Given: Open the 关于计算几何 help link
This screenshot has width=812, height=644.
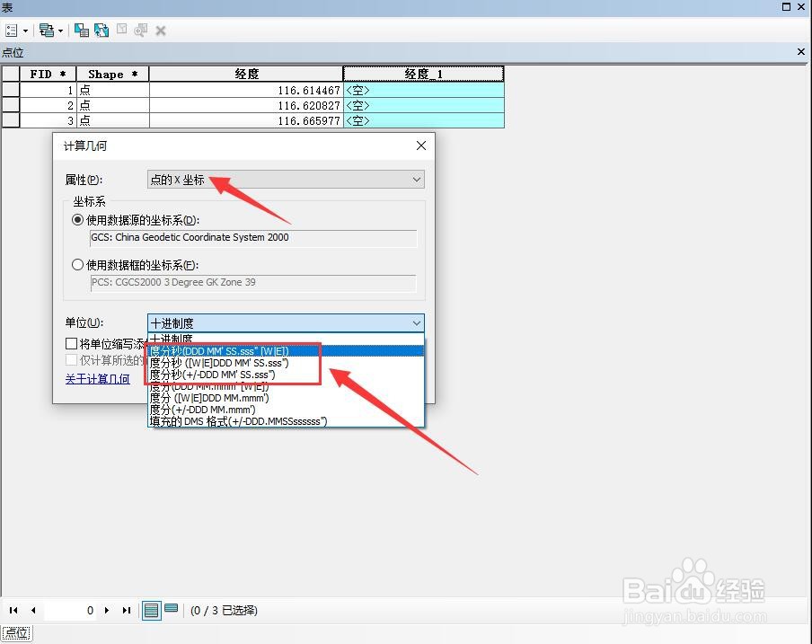Looking at the screenshot, I should click(97, 379).
